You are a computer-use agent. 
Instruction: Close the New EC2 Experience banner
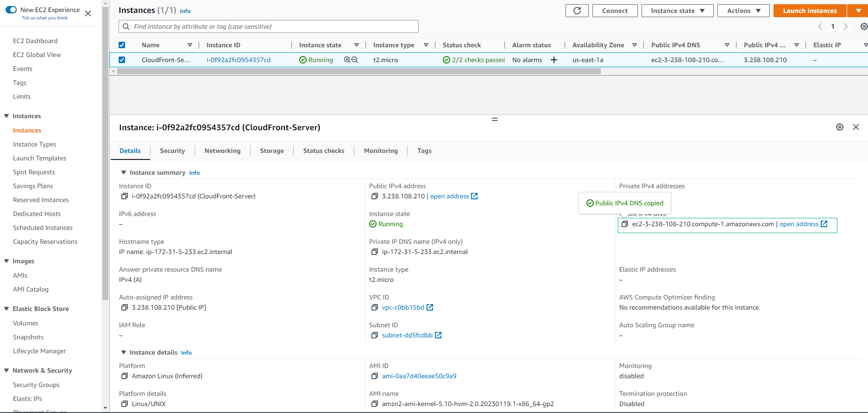click(88, 13)
